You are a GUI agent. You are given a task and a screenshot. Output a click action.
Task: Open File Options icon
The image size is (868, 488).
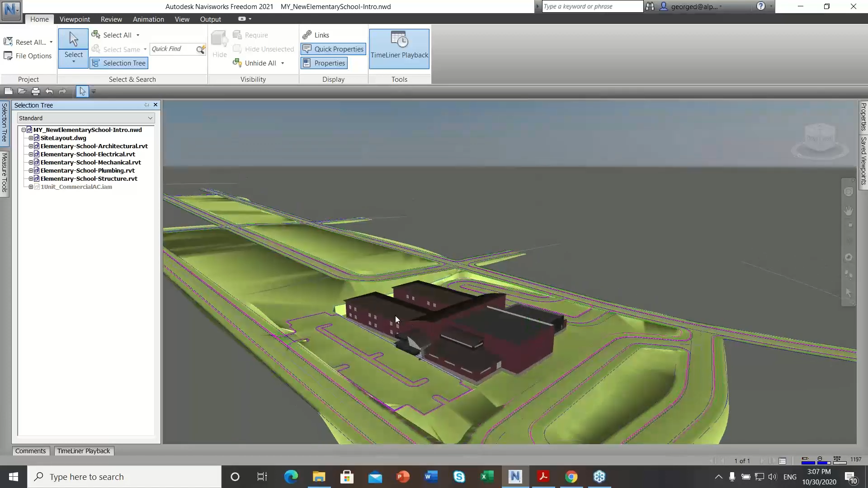[x=8, y=56]
